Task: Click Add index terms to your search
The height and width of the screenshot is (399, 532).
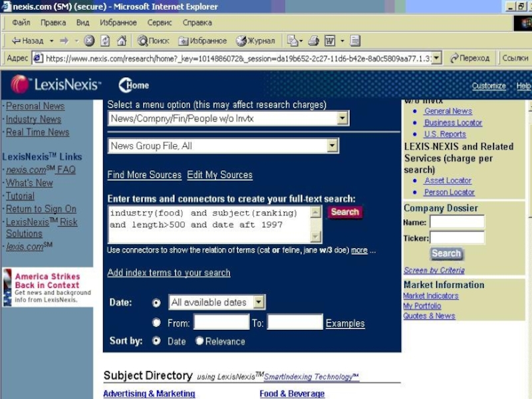Action: tap(169, 273)
